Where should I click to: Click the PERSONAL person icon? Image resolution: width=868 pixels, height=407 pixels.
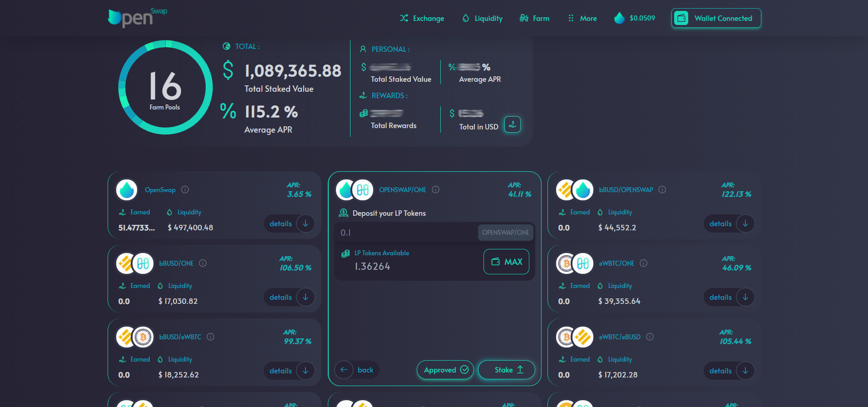[363, 49]
